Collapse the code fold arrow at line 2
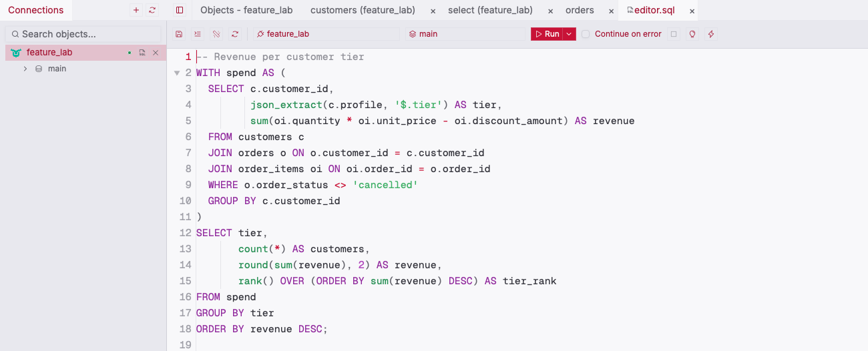 177,73
